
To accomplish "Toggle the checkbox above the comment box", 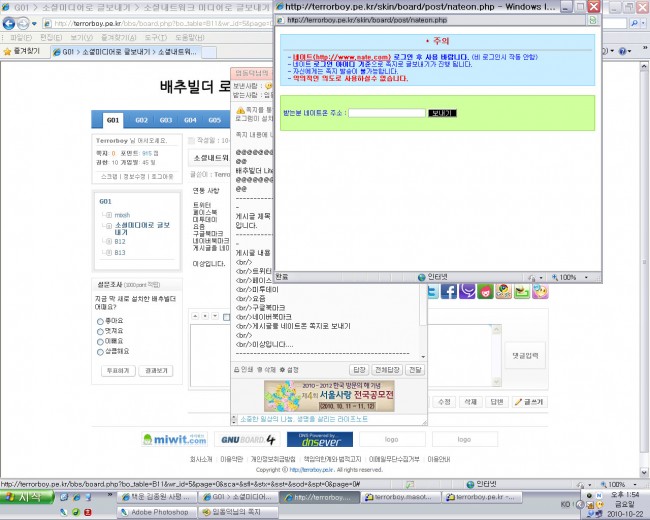I will coord(226,317).
